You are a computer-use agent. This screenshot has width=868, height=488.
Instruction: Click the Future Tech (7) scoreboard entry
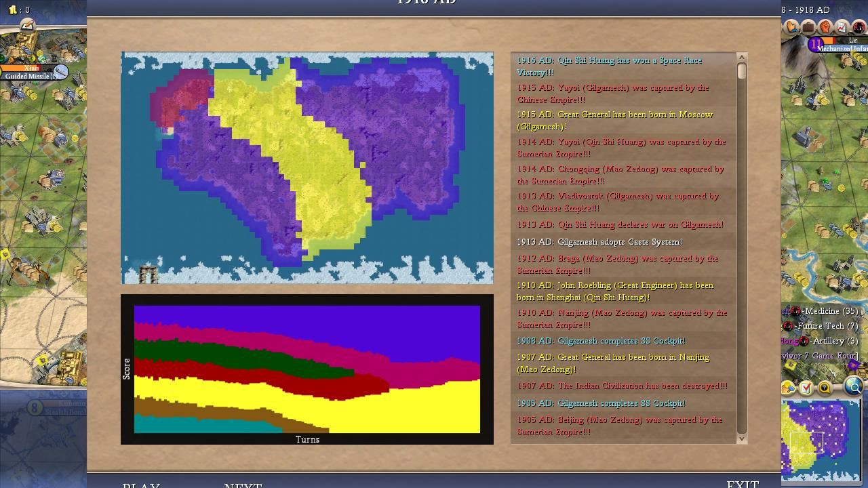[825, 326]
